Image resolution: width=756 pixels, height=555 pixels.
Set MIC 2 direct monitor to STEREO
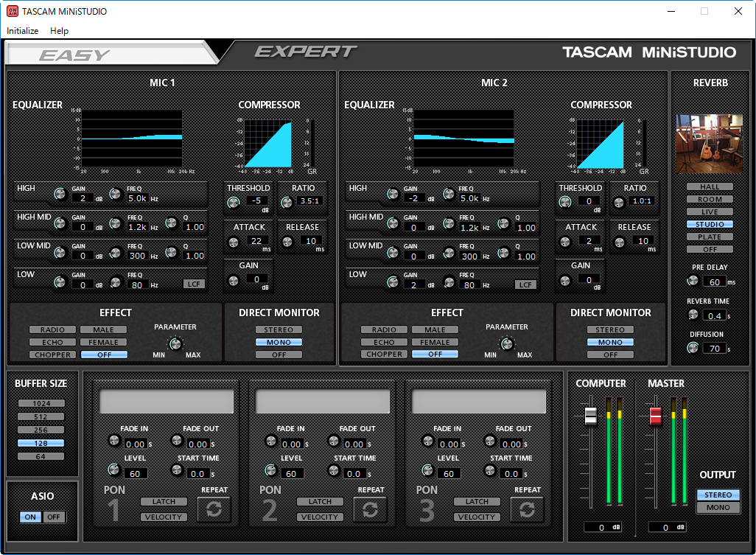pos(610,329)
